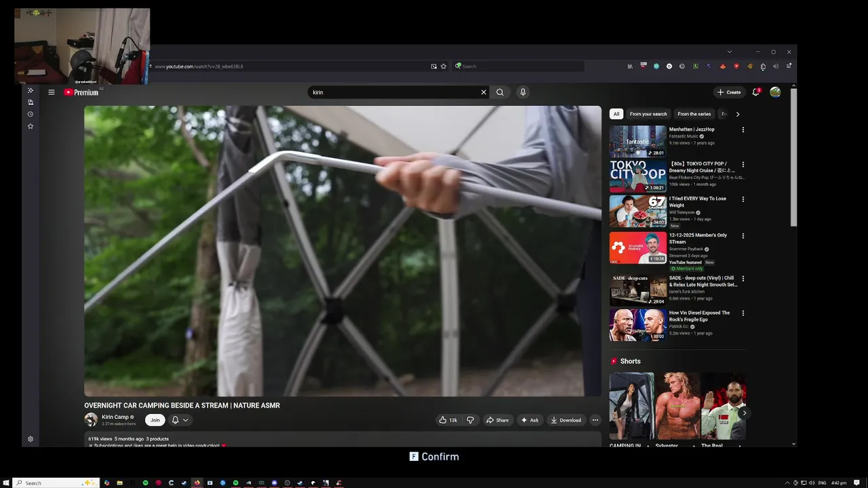This screenshot has width=868, height=488.
Task: Open the YouTube hamburger guide menu
Action: pos(51,92)
